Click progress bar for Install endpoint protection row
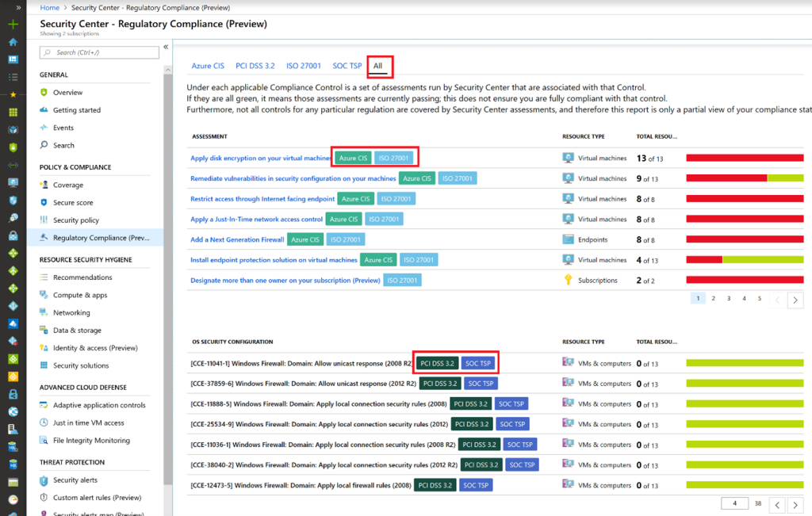This screenshot has width=812, height=516. (745, 260)
